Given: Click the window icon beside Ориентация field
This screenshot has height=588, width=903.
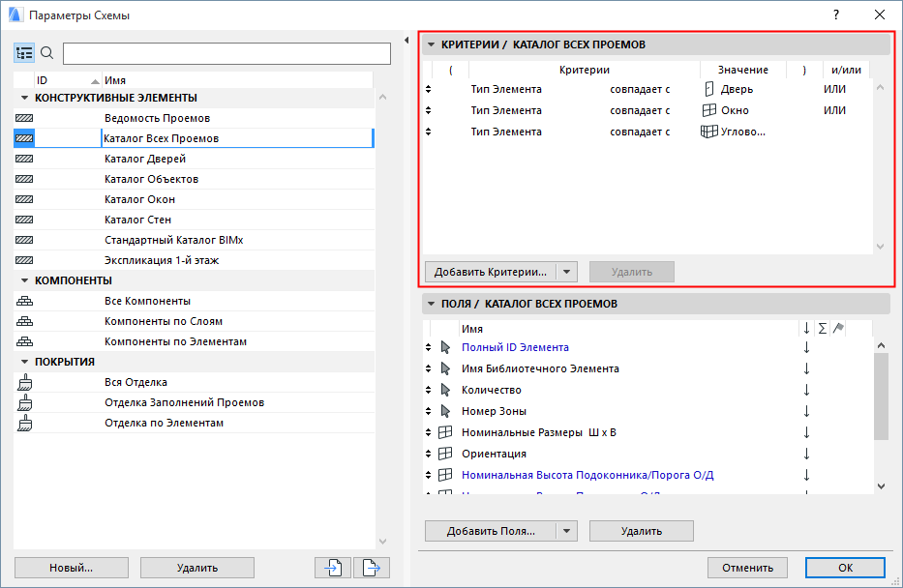Looking at the screenshot, I should click(x=445, y=454).
